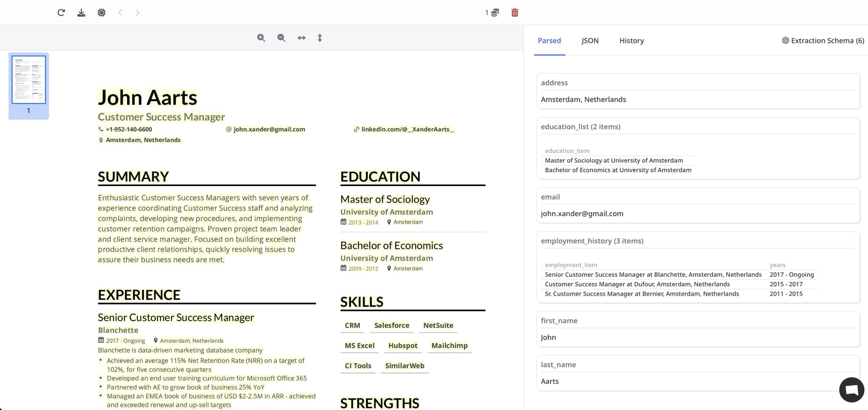Click the red trash delete icon
Screen dimensions: 868x410
tap(515, 13)
